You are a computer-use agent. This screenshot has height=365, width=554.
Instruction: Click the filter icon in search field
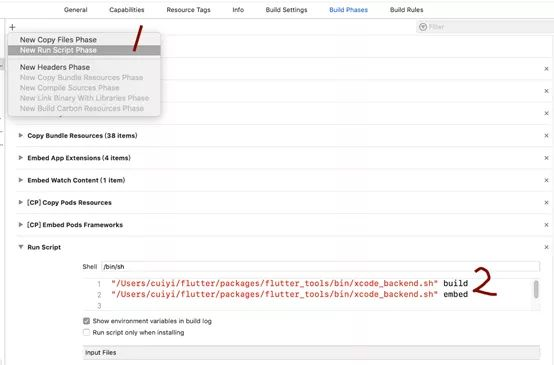click(x=423, y=27)
